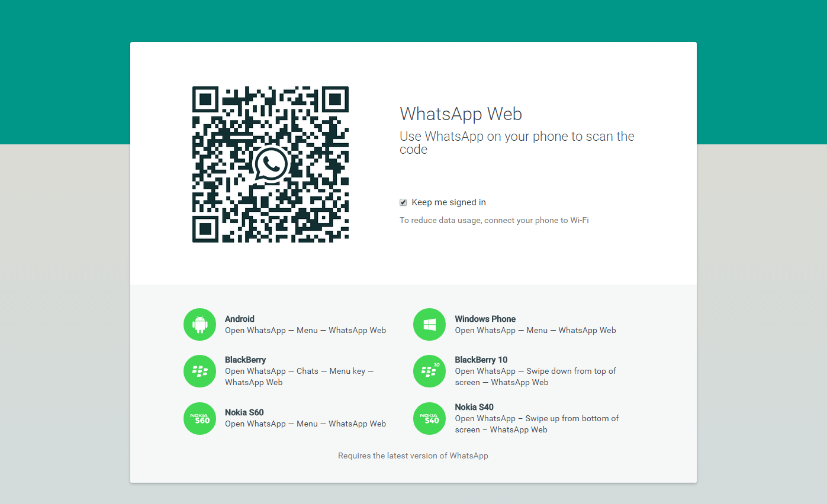Click 'Requires the latest version of WhatsApp'
The height and width of the screenshot is (504, 827).
[x=413, y=456]
